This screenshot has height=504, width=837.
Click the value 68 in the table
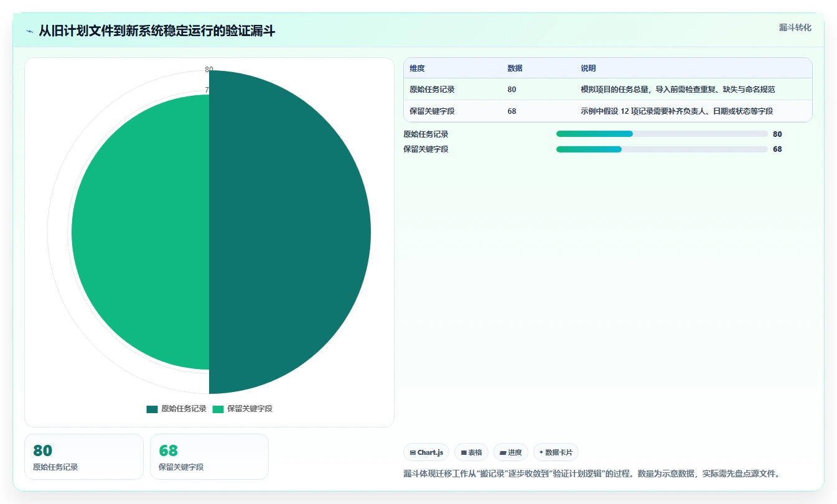coord(512,111)
